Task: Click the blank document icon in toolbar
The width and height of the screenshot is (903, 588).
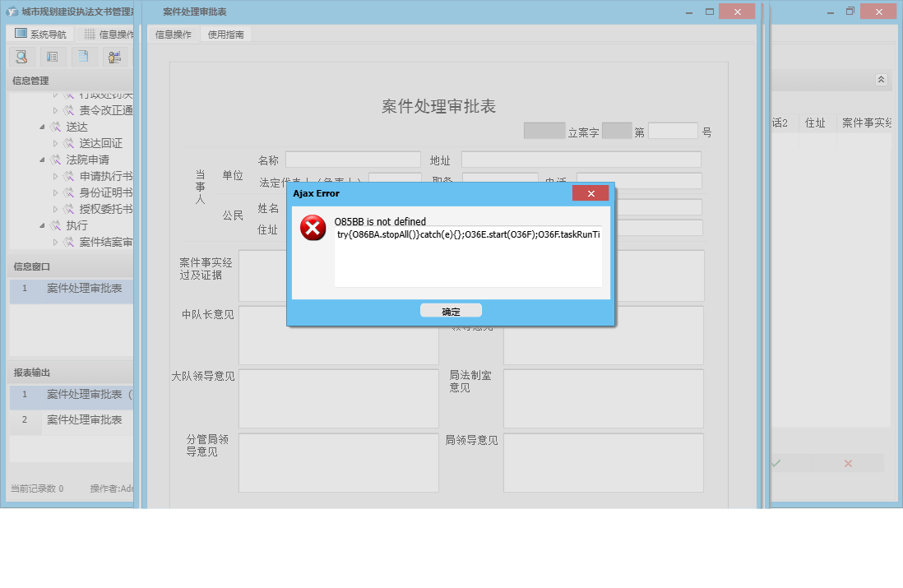Action: [82, 57]
